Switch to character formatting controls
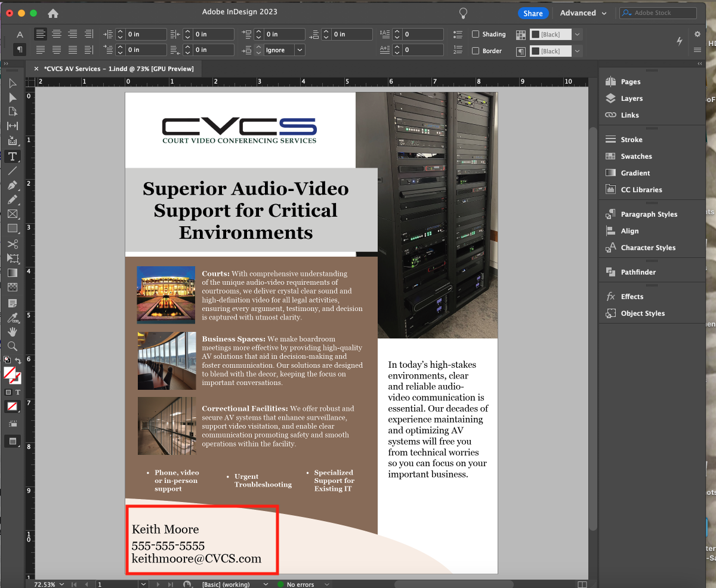Image resolution: width=716 pixels, height=588 pixels. click(20, 34)
